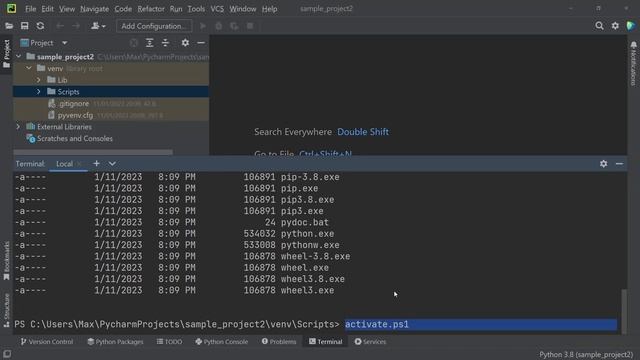
Task: Click the Search Everywhere magnifier icon
Action: [x=599, y=26]
